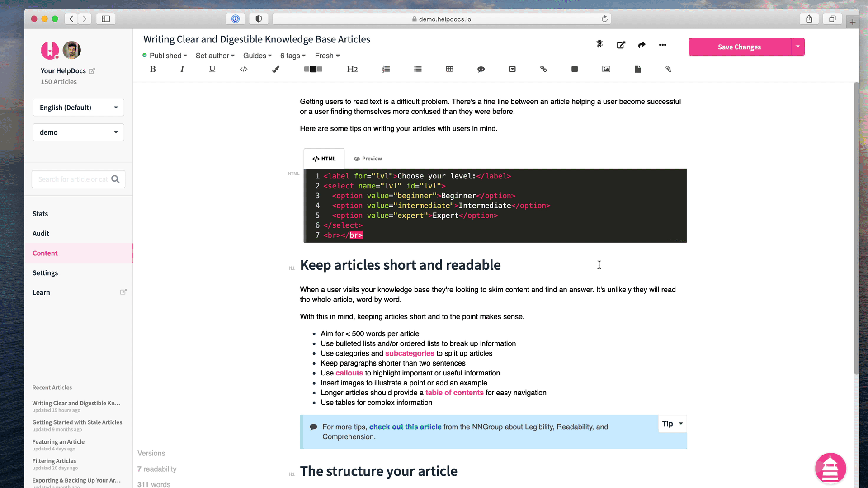Screen dimensions: 868x488
Task: Open Settings in the left sidebar
Action: [45, 273]
